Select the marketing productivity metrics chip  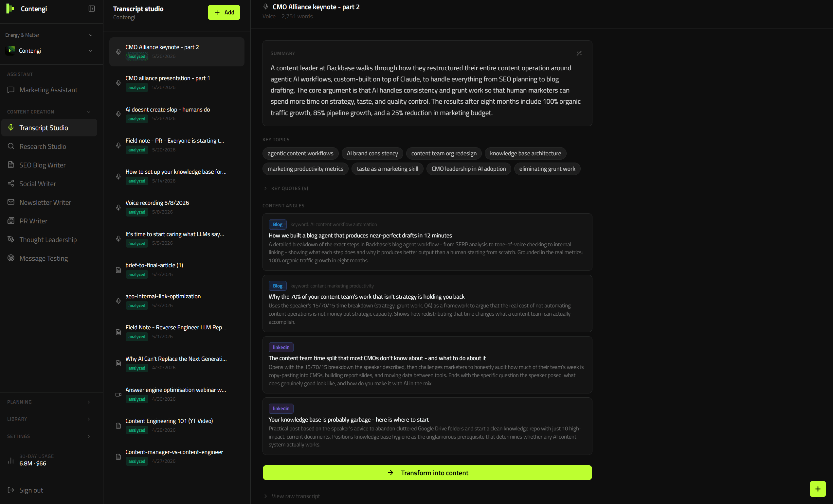[305, 168]
